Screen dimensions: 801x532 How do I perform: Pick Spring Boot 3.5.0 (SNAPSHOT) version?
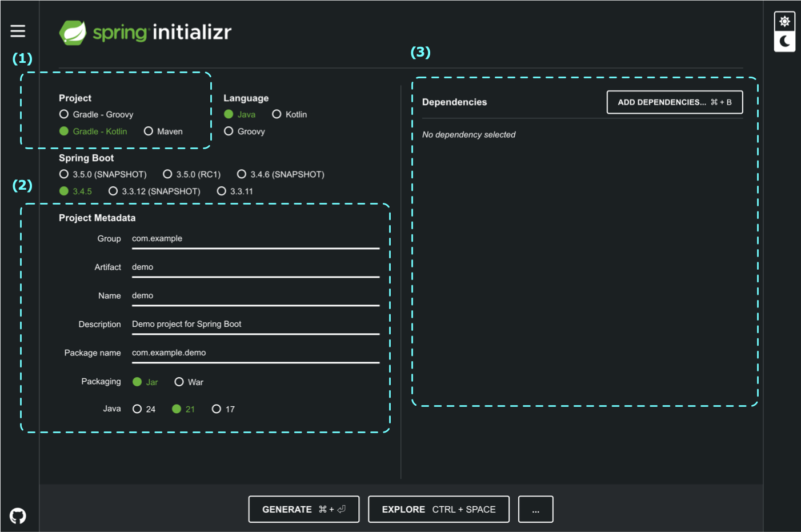pos(64,174)
